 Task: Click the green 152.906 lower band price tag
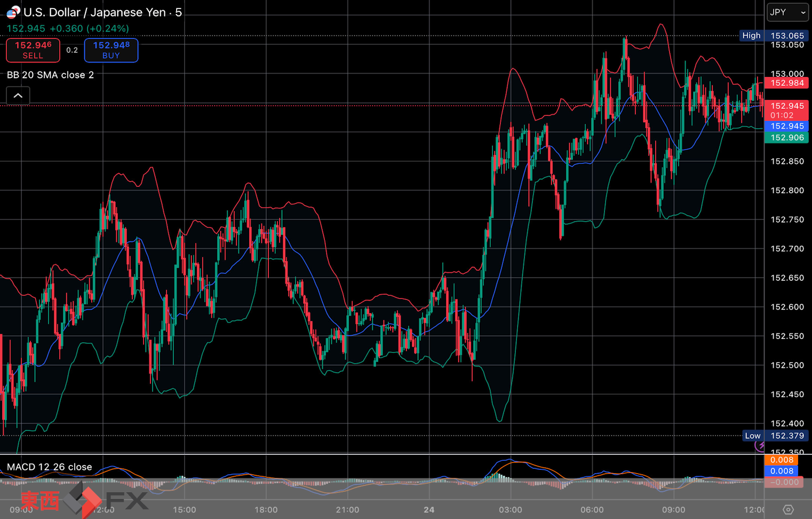787,138
